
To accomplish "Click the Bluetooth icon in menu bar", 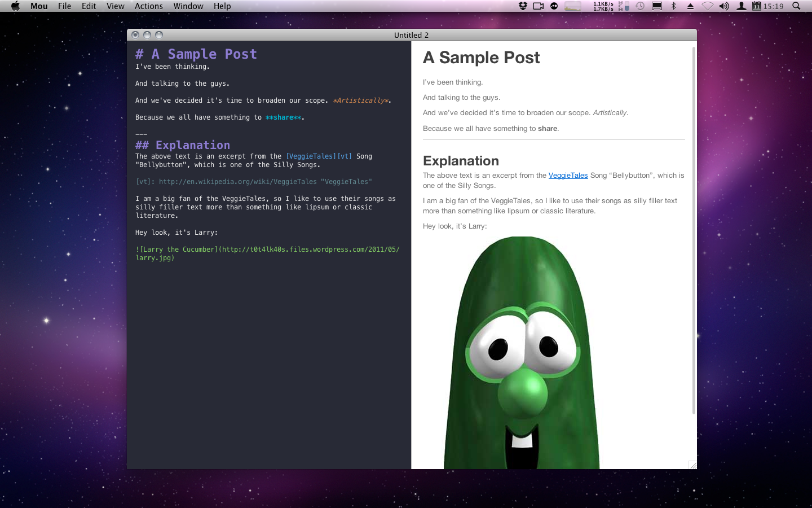I will coord(673,6).
